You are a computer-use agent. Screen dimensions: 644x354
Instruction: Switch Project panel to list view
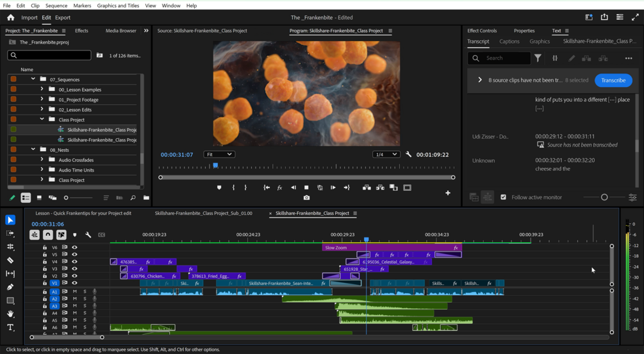click(x=26, y=198)
